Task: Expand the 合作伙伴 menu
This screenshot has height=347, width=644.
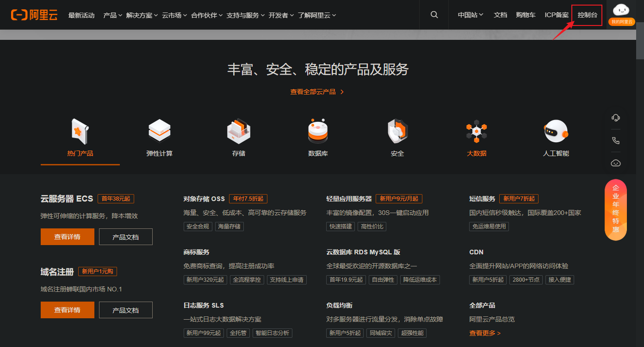Action: pyautogui.click(x=207, y=15)
